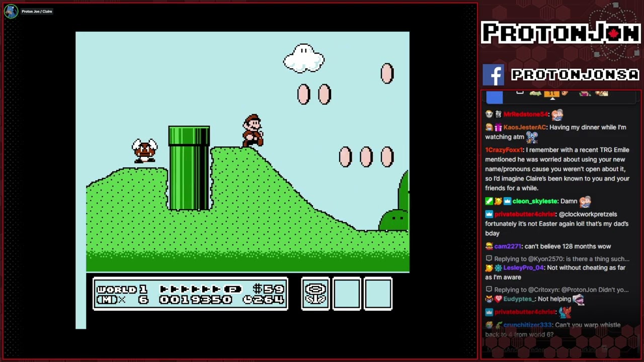Viewport: 644px width, 362px height.
Task: Click the winged Goomba enemy
Action: pyautogui.click(x=144, y=150)
